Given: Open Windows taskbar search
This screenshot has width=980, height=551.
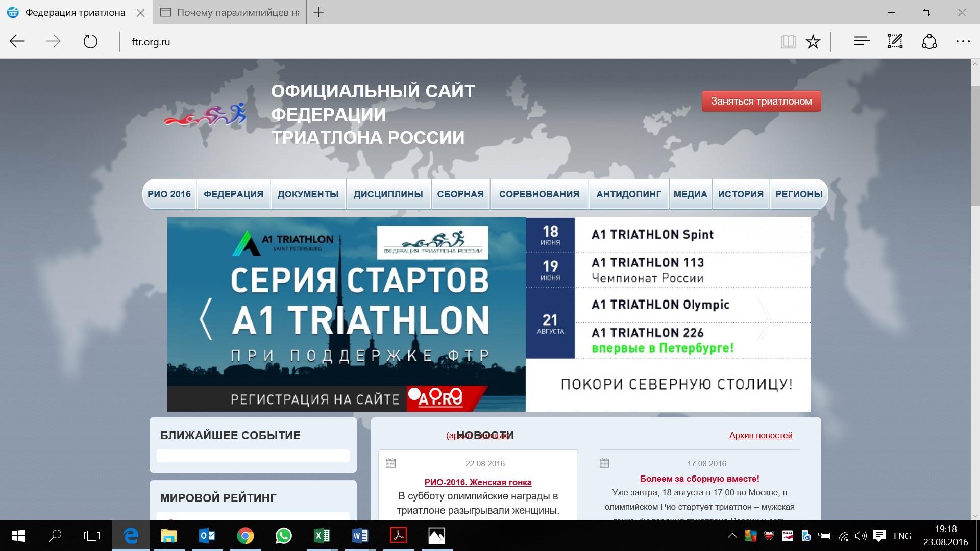Looking at the screenshot, I should click(55, 536).
